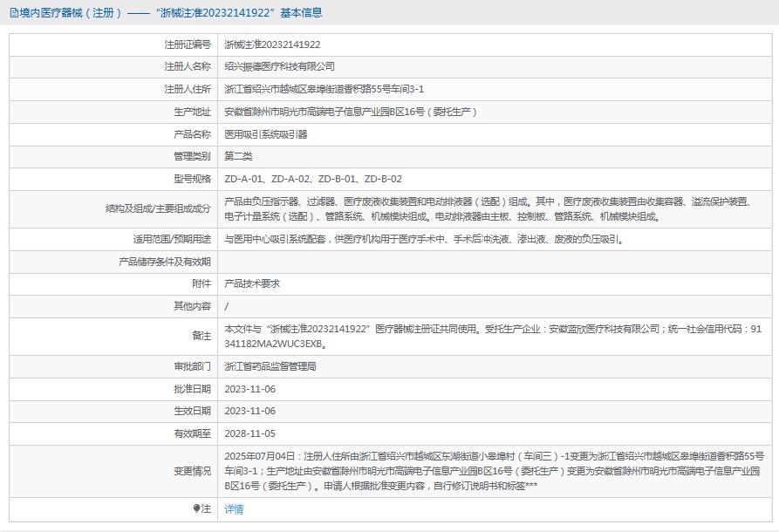Click the management category value 第二类
Screen dimensions: 779x532
(x=238, y=156)
